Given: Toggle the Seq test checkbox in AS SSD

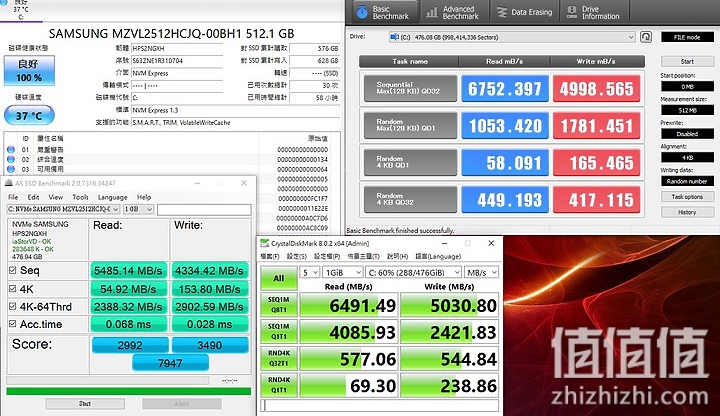Looking at the screenshot, I should pyautogui.click(x=13, y=270).
